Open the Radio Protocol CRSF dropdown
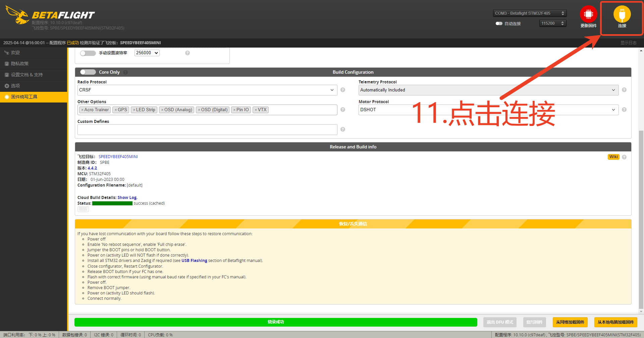Image resolution: width=644 pixels, height=338 pixels. [x=207, y=90]
